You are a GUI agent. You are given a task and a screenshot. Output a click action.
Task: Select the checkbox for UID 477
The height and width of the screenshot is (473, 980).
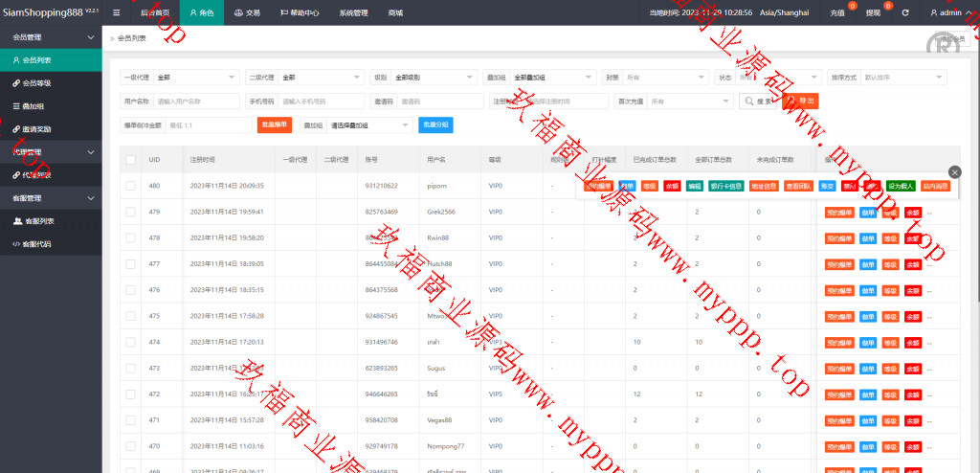[130, 263]
